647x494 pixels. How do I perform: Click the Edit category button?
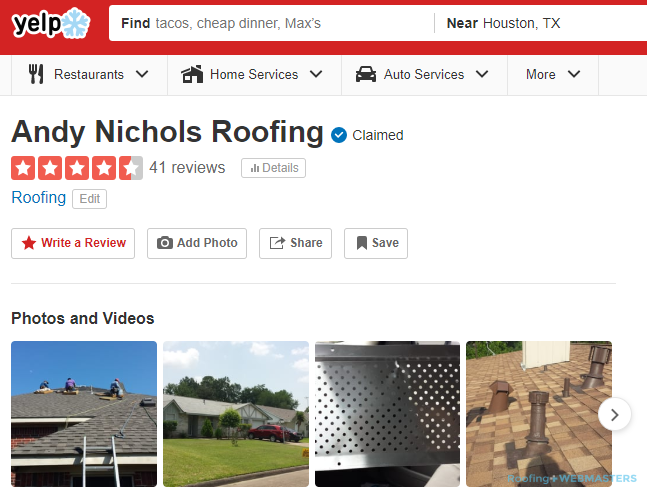[90, 199]
